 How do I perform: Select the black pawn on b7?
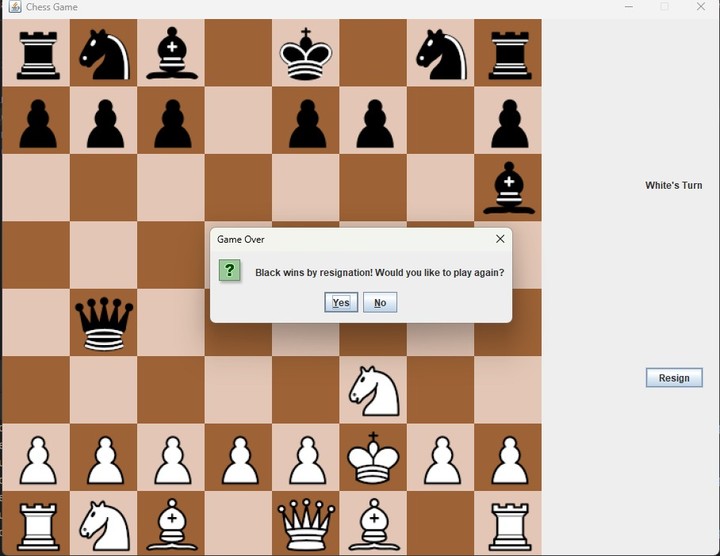(105, 124)
